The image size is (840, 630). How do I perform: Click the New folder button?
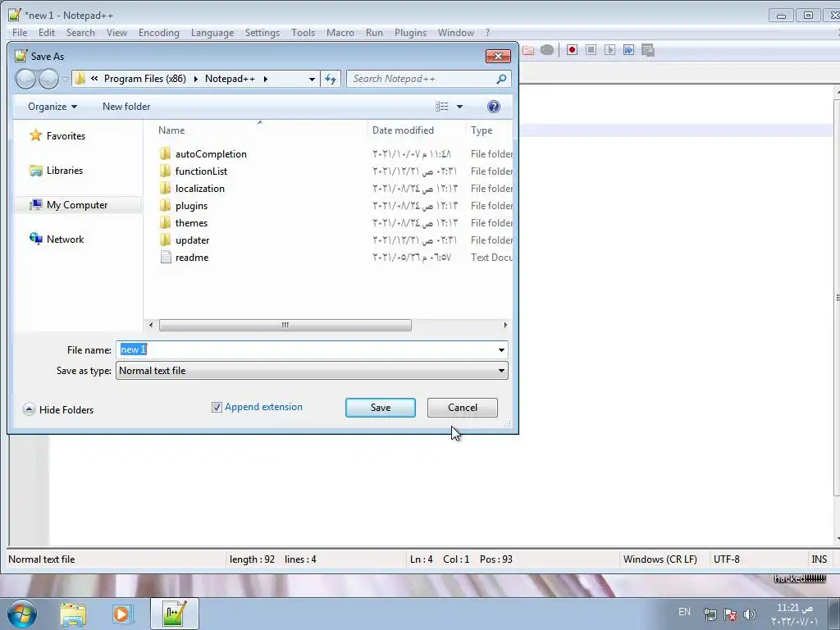[x=126, y=107]
